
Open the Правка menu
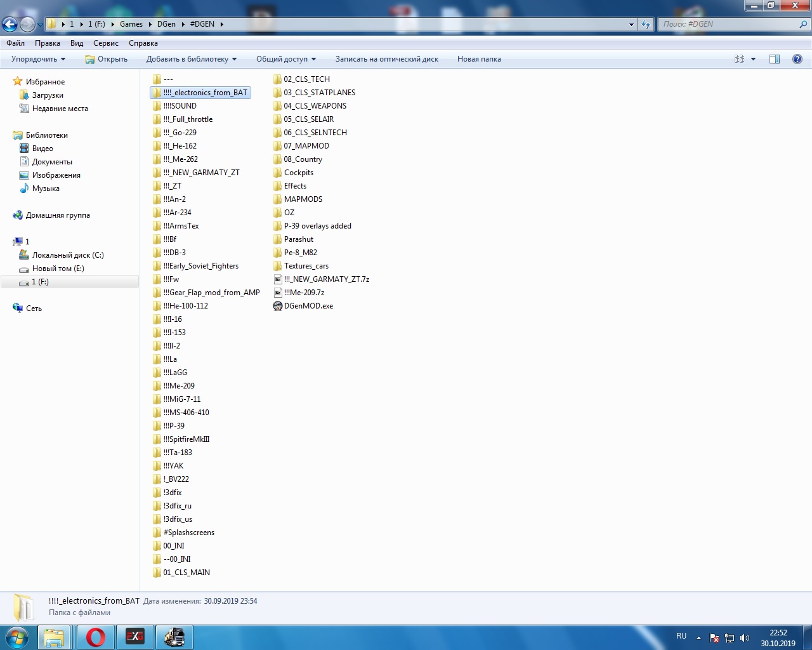[48, 43]
